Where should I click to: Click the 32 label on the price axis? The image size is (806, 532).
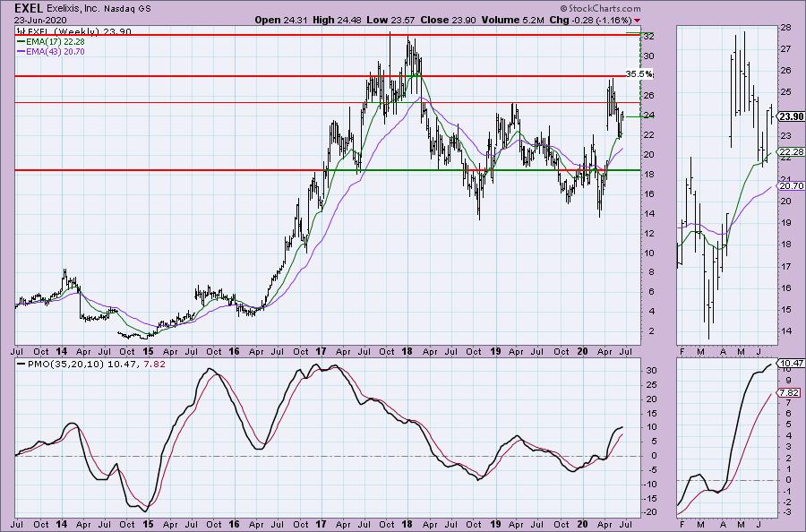click(648, 37)
